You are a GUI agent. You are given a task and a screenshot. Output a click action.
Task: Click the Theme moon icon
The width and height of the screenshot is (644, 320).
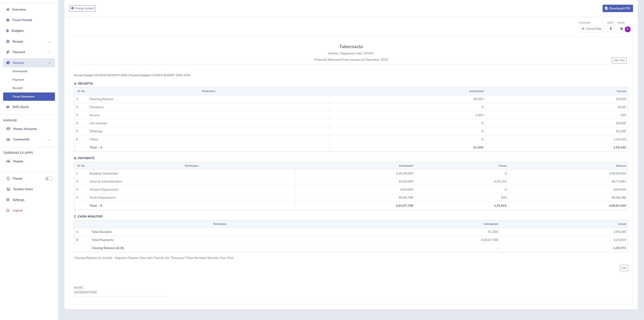pos(8,178)
